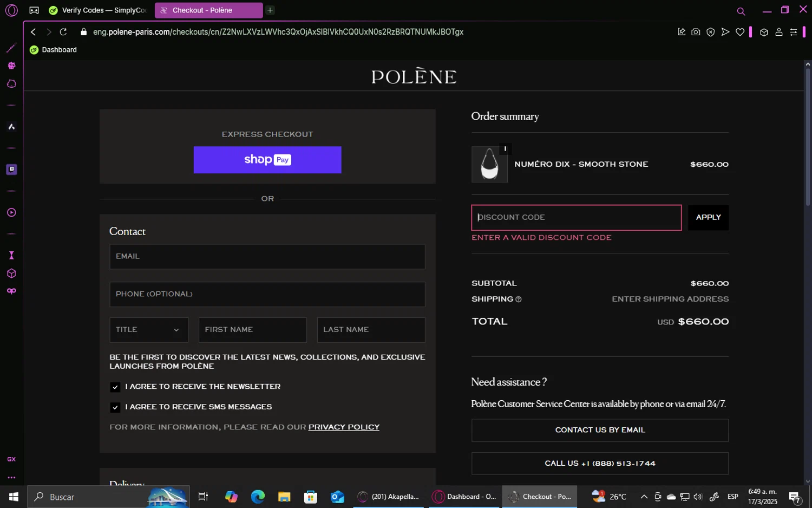Viewport: 812px width, 508px height.
Task: Open Microsoft Store from the taskbar
Action: point(311,497)
